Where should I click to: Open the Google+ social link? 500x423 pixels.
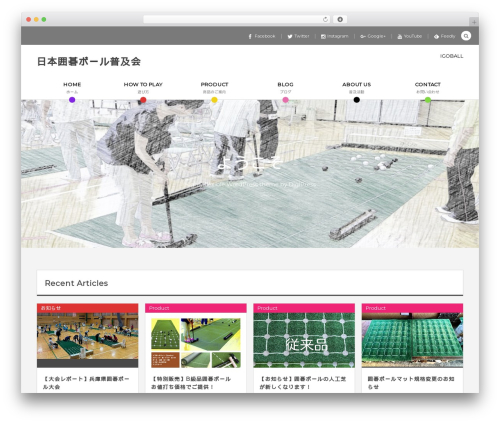pyautogui.click(x=373, y=36)
